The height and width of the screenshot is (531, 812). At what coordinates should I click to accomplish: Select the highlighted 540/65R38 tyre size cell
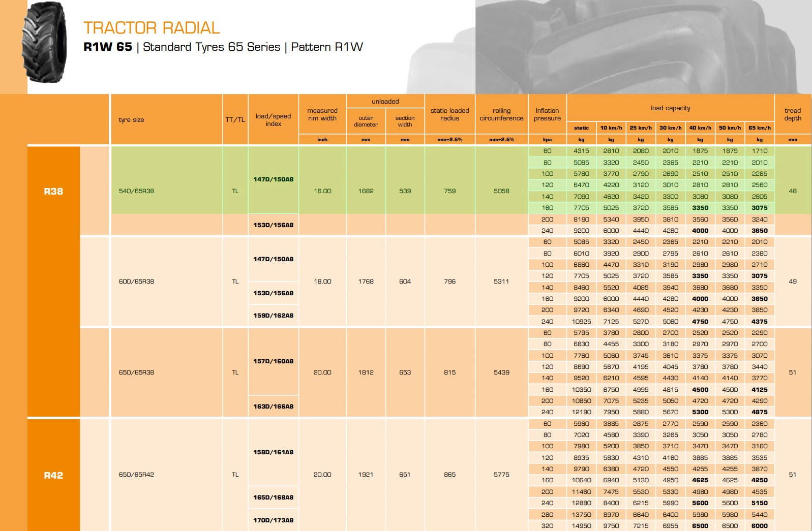pos(136,191)
